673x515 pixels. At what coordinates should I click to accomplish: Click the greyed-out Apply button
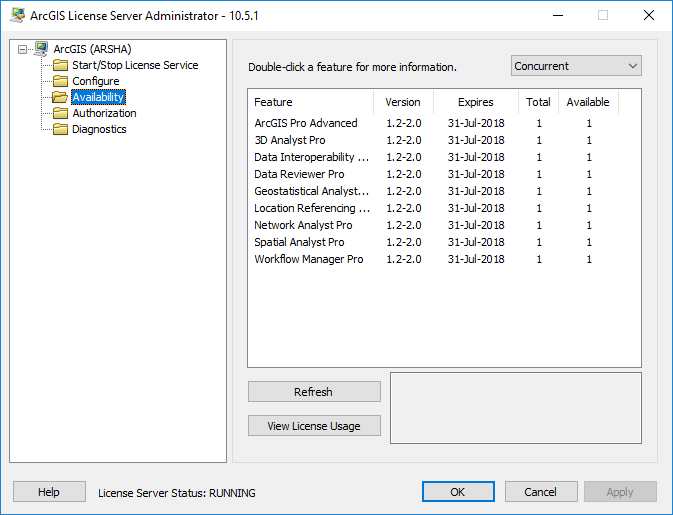(620, 492)
